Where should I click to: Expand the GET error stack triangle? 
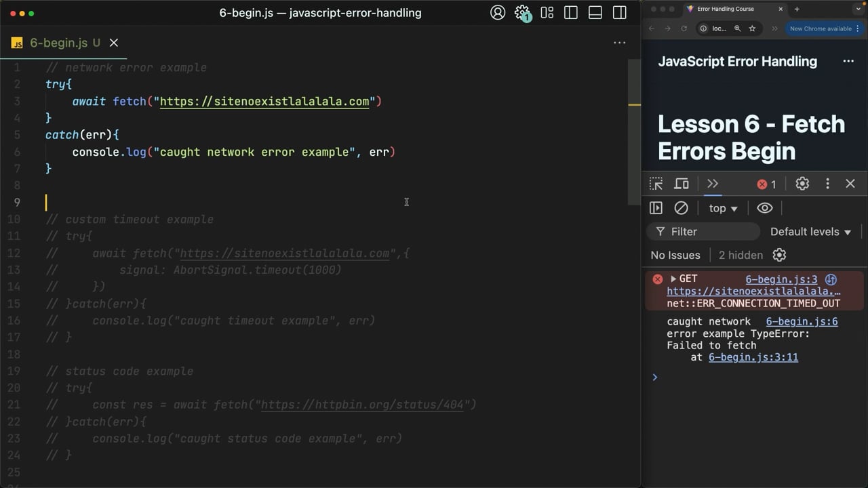click(x=673, y=279)
